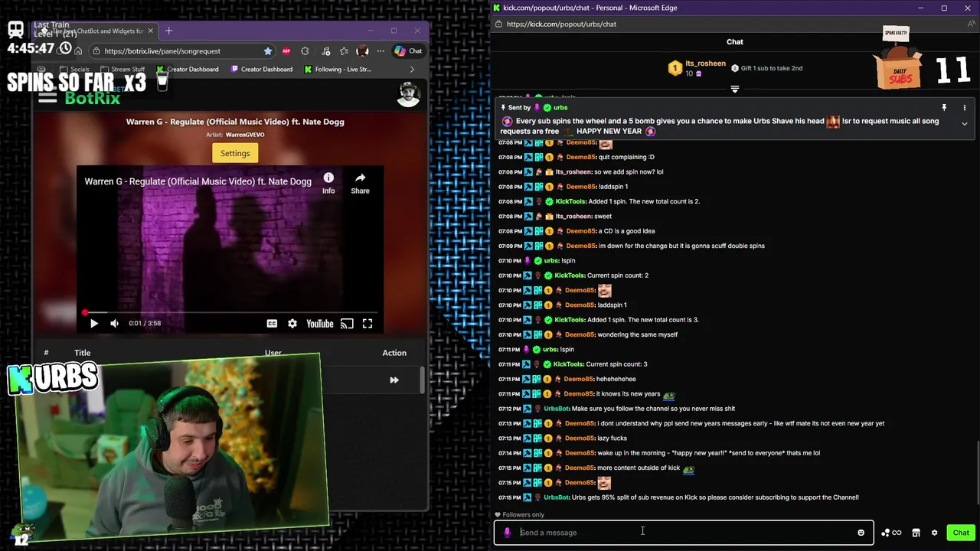Viewport: 980px width, 551px height.
Task: Open the video on YouTube logo
Action: click(x=320, y=324)
